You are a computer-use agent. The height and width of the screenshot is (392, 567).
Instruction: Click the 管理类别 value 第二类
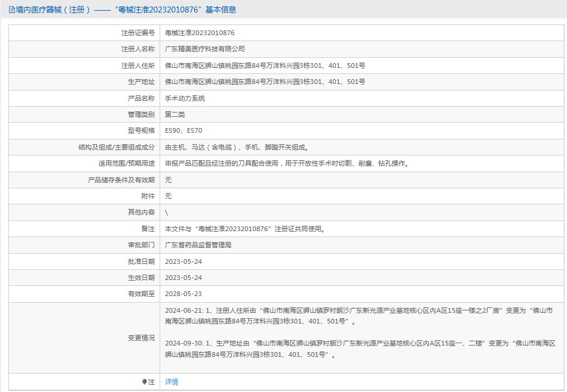pyautogui.click(x=175, y=114)
